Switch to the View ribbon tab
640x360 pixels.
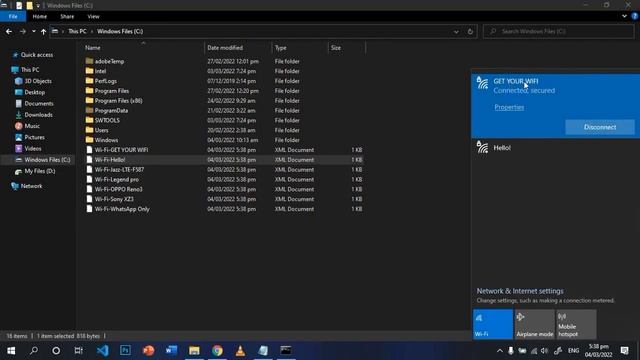(93, 16)
